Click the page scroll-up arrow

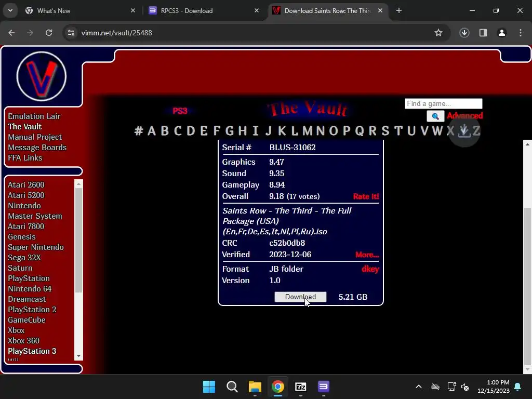[x=527, y=144]
